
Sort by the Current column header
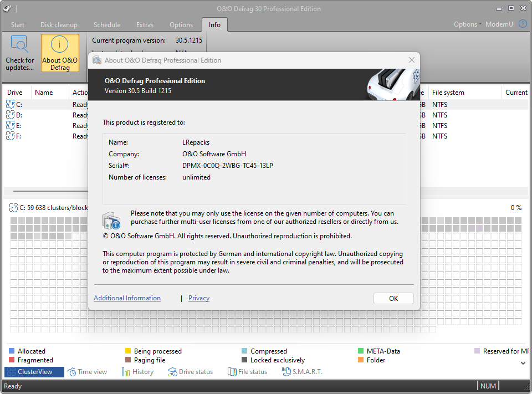pos(516,93)
